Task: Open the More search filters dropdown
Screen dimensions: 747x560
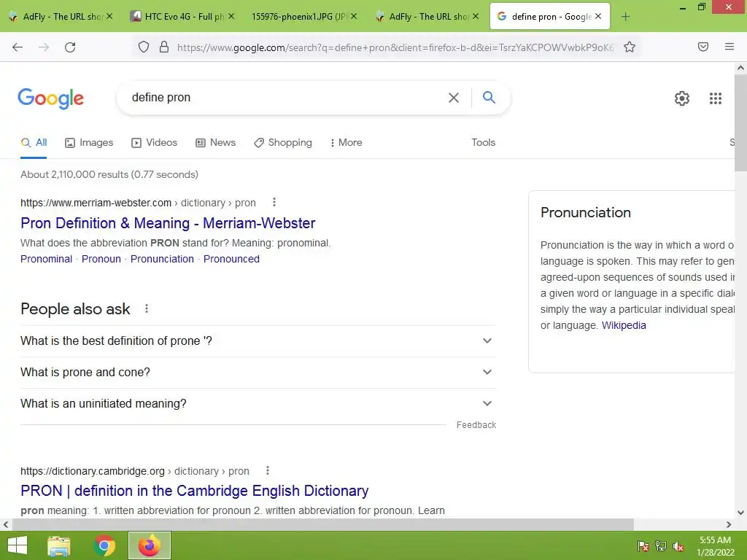Action: (347, 142)
